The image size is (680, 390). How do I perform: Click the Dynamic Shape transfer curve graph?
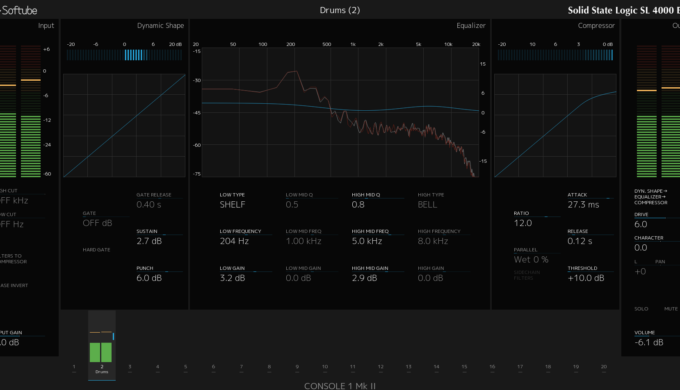(124, 125)
